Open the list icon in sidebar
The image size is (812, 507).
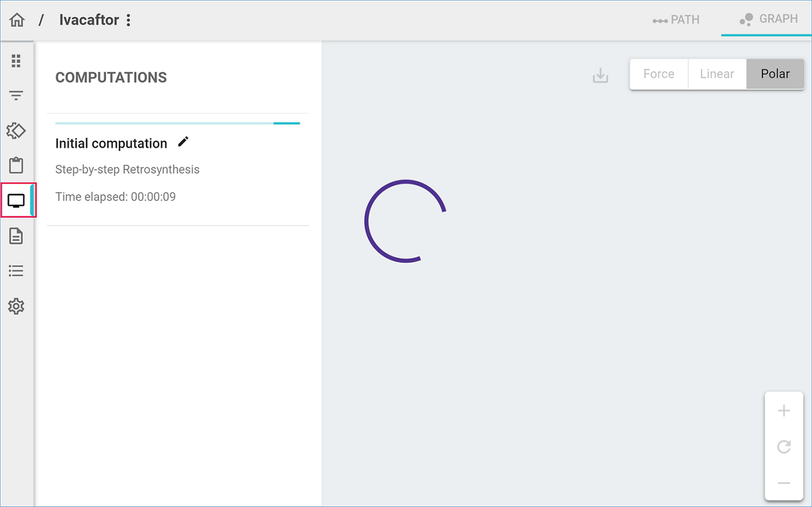click(x=16, y=272)
